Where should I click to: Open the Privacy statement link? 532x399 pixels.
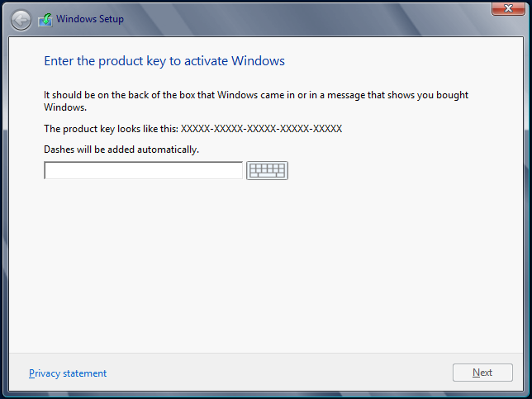click(x=68, y=373)
